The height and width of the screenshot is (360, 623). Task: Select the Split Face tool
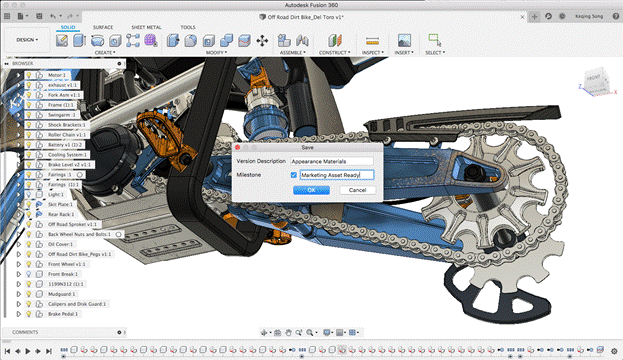coord(244,41)
